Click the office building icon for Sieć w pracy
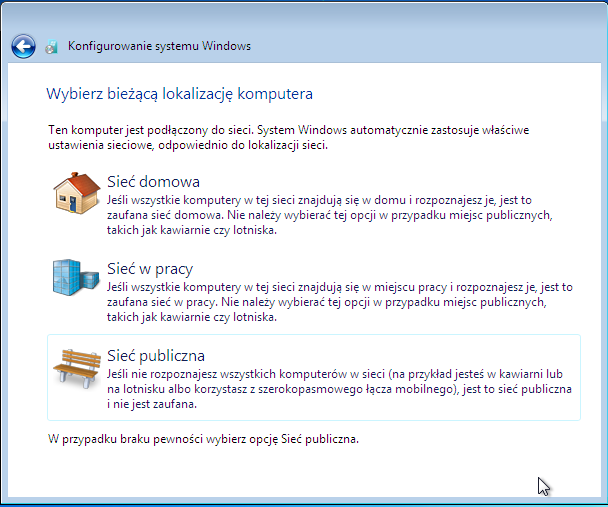This screenshot has width=608, height=507. 76,278
